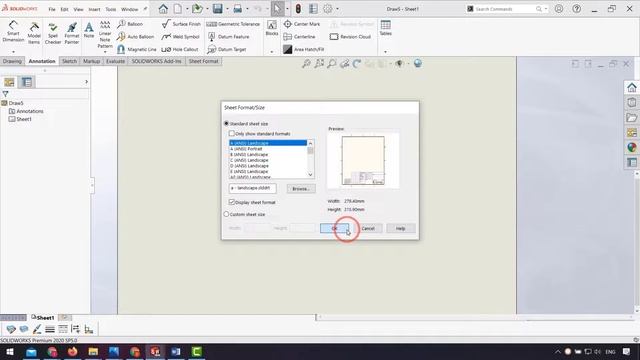Click the Rebuild traffic light icon

298,9
